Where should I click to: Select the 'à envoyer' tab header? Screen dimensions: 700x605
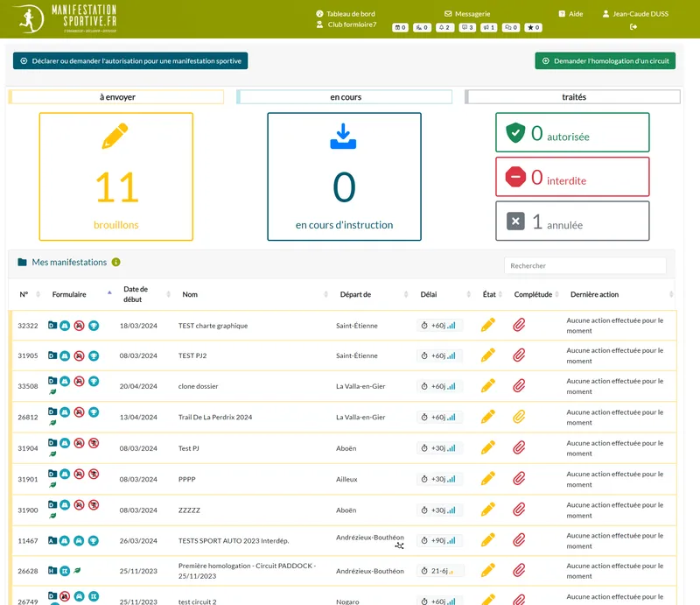[x=116, y=97]
